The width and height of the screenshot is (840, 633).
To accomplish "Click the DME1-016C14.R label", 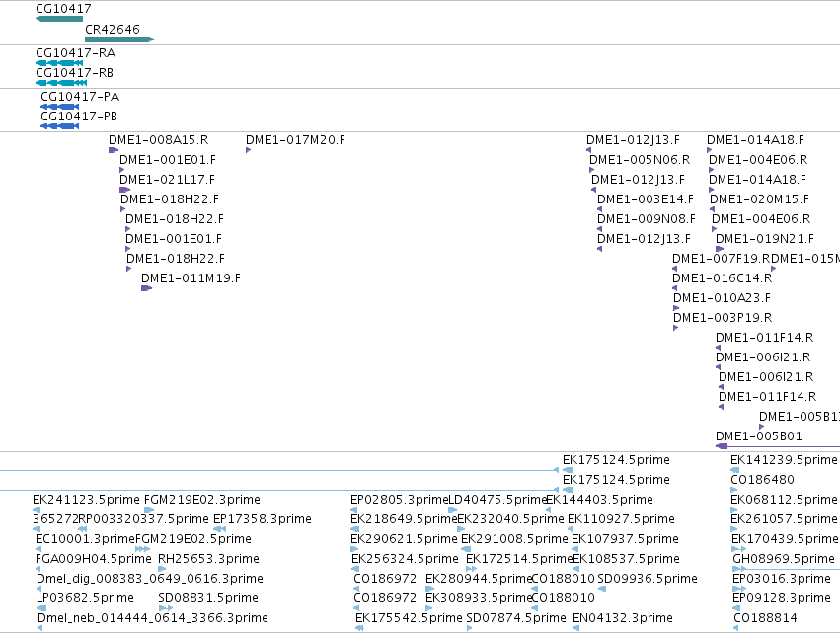I will coord(723,278).
